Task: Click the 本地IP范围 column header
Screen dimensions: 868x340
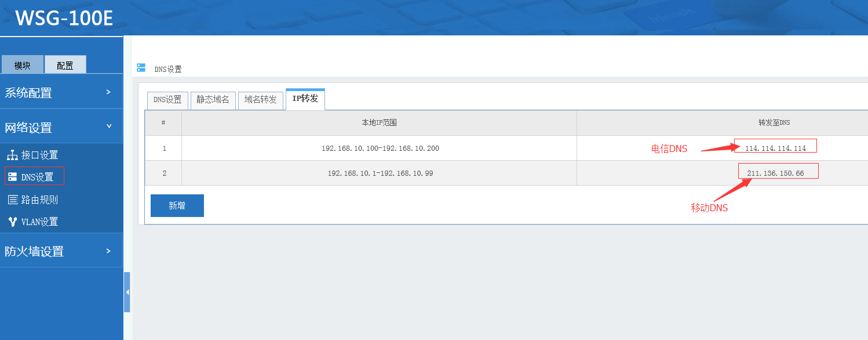Action: 379,123
